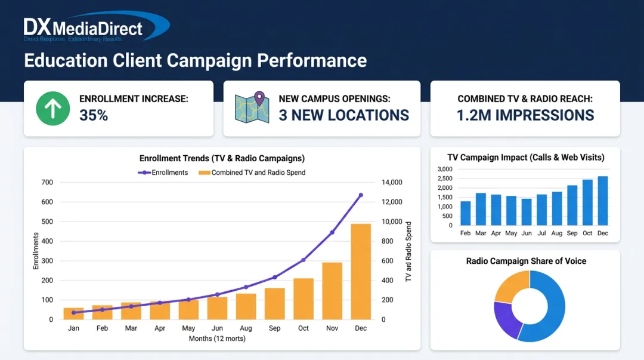This screenshot has height=360, width=644.
Task: Click the 700 left-axis value
Action: (47, 182)
